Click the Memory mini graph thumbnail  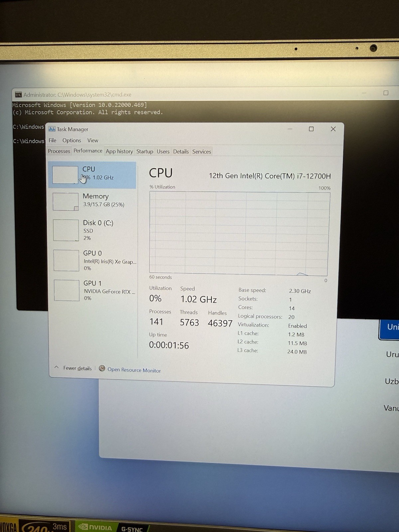coord(66,201)
